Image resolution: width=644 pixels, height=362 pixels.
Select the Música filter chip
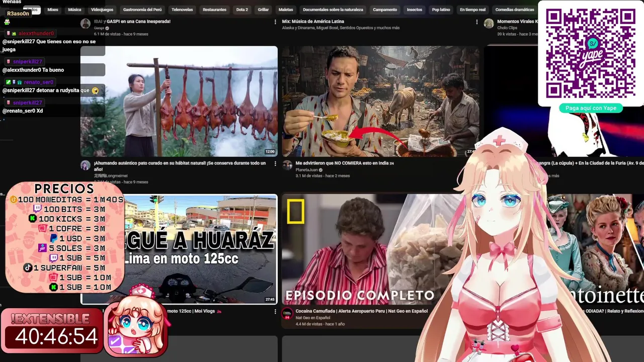pos(74,10)
